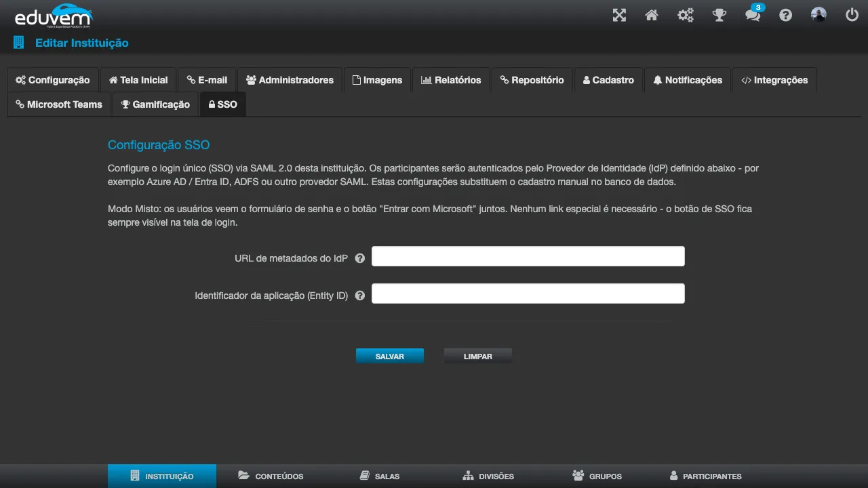Open the Notificações tab
This screenshot has height=488, width=868.
pos(688,80)
